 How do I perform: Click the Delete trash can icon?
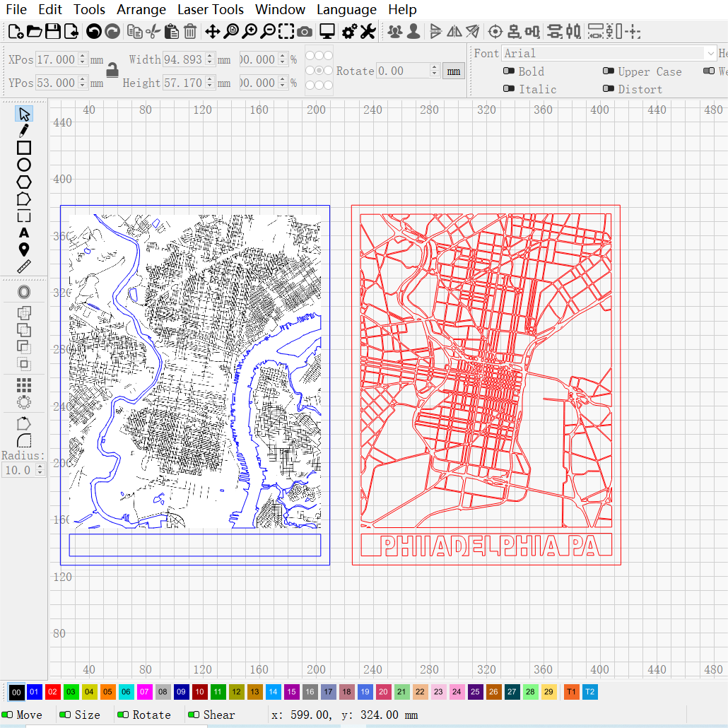(x=190, y=32)
